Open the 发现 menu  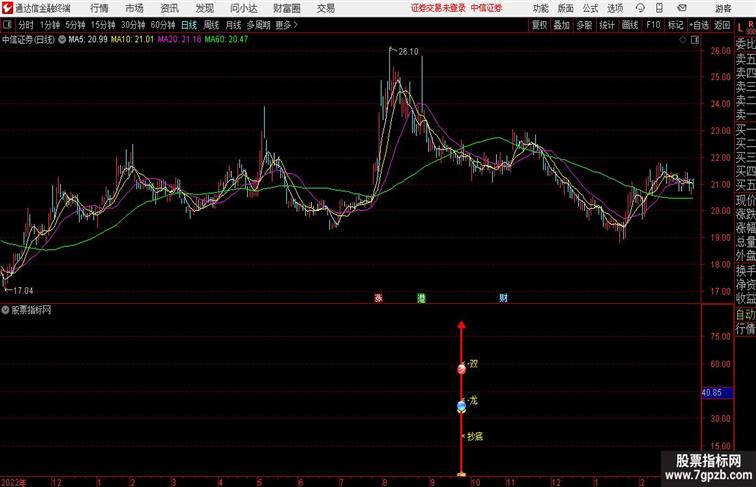pos(204,8)
